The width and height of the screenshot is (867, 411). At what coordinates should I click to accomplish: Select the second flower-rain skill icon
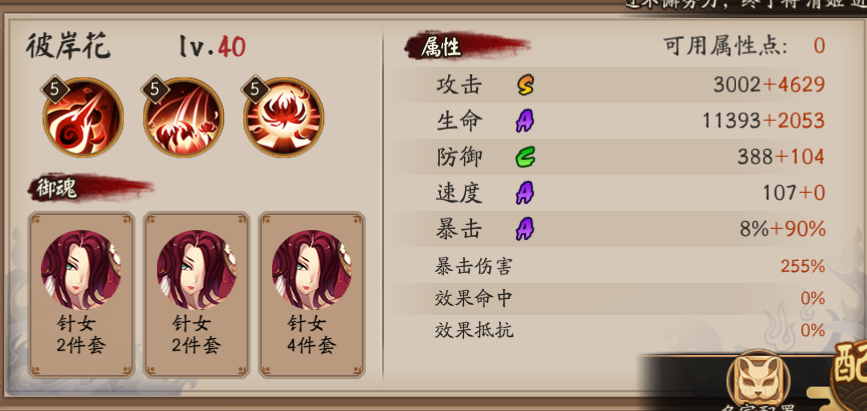[183, 117]
